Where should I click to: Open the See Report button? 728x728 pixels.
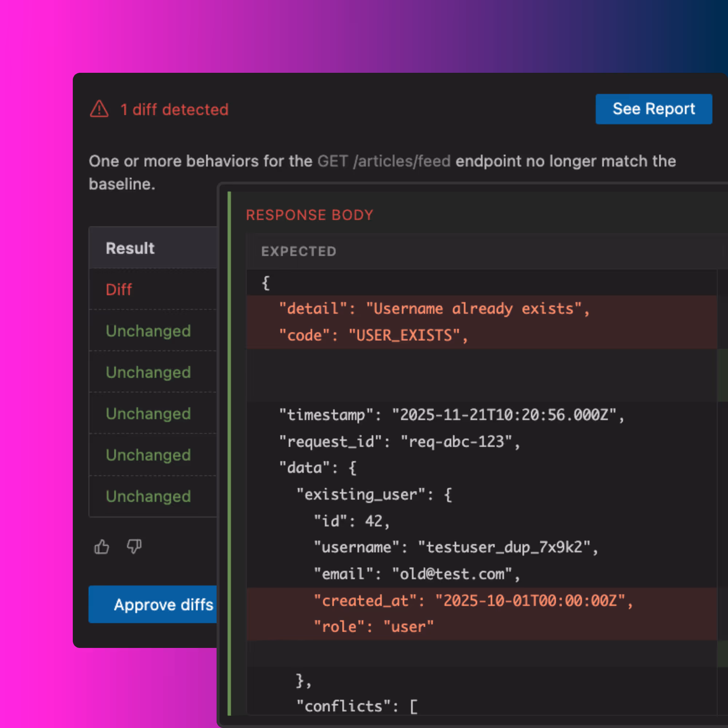653,109
